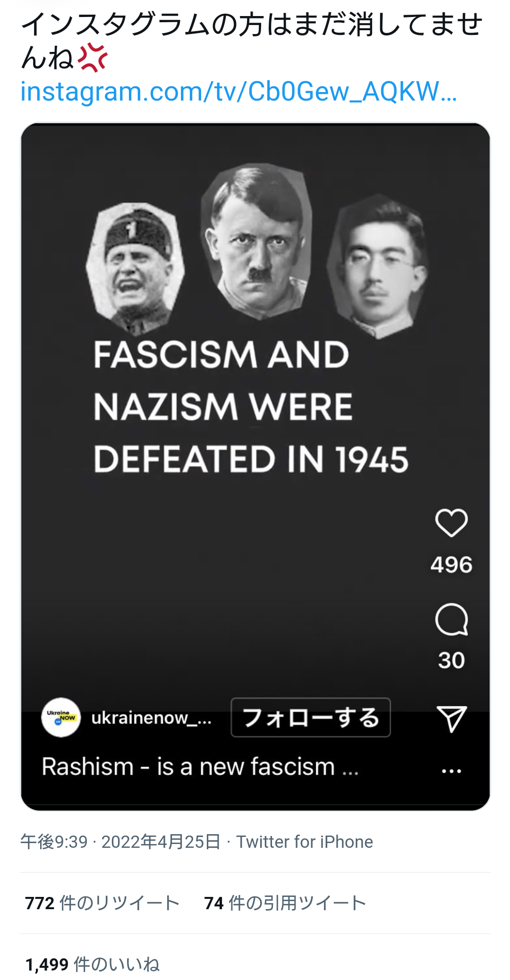Like the post with the heart icon
The image size is (510, 980).
pos(451,523)
